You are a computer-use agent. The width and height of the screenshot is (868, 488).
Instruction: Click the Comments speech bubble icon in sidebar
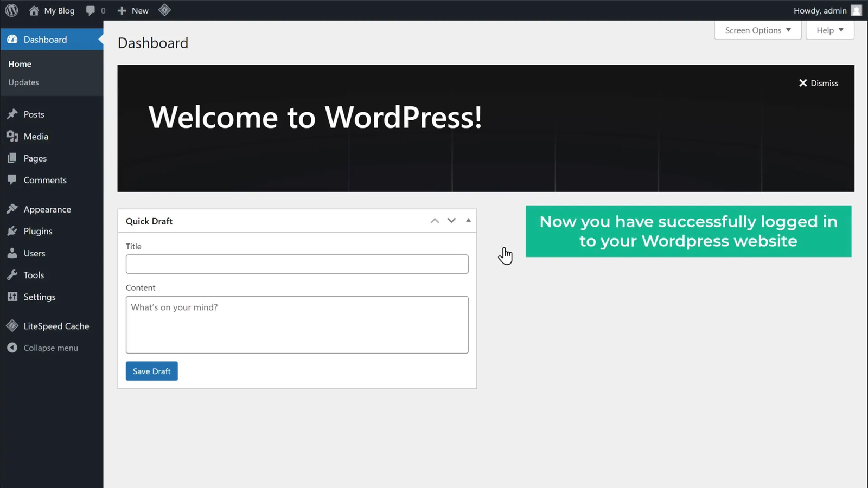12,179
